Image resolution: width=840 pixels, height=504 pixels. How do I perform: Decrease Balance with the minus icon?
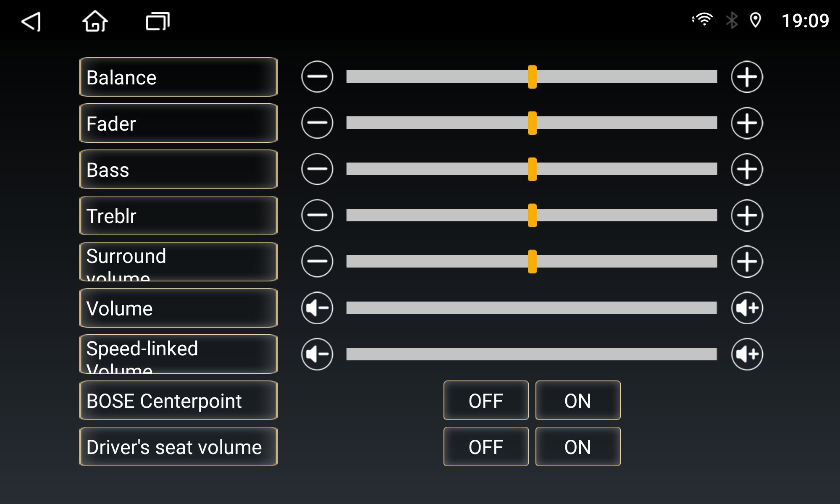pyautogui.click(x=317, y=77)
